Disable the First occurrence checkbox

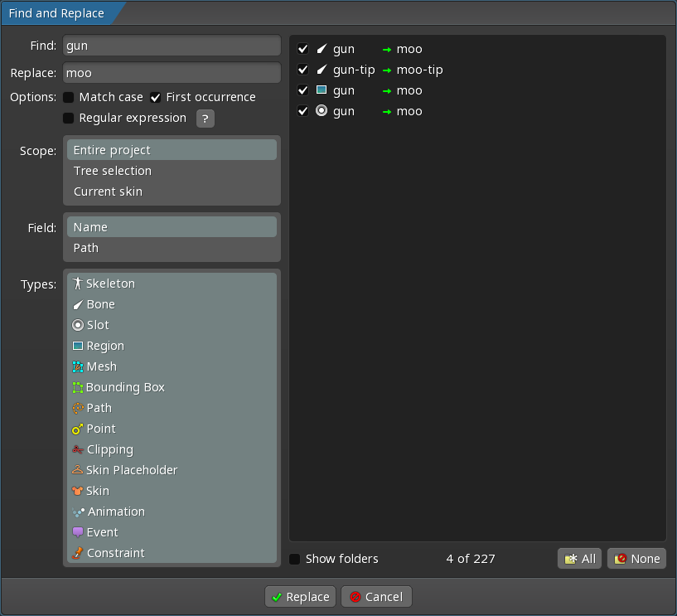pyautogui.click(x=156, y=98)
